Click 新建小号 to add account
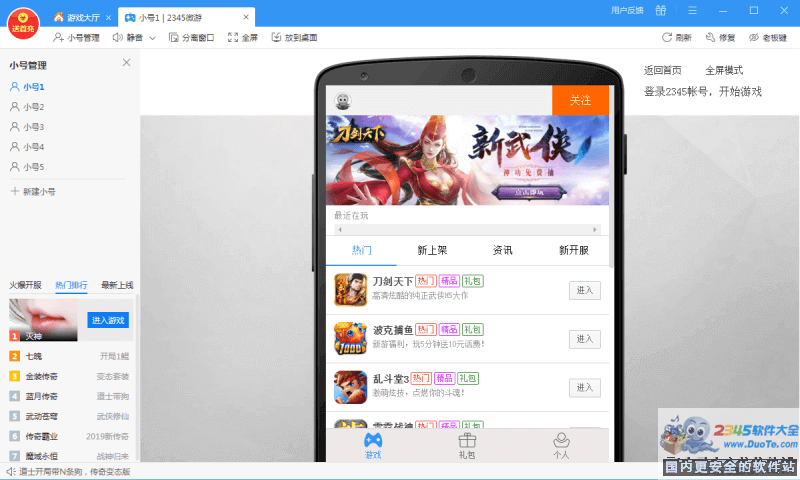Screen dimensions: 800x480 tap(33, 192)
